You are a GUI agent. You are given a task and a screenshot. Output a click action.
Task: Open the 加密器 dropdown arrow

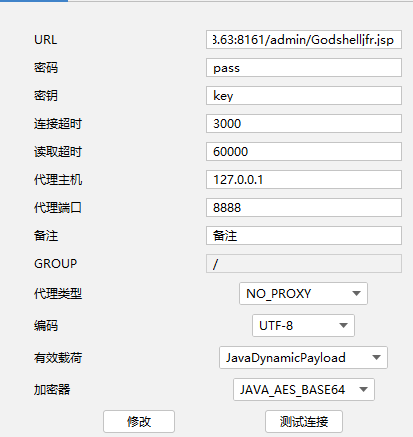(363, 389)
